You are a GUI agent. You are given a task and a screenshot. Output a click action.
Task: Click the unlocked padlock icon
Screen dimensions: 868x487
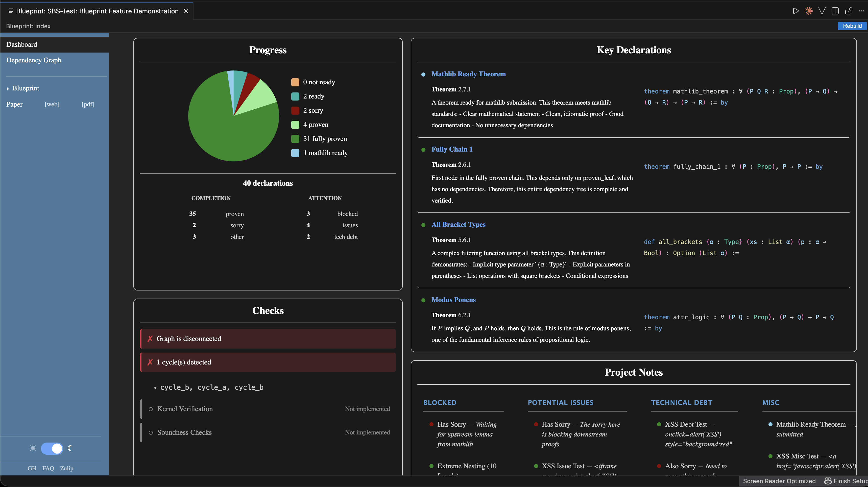[849, 11]
